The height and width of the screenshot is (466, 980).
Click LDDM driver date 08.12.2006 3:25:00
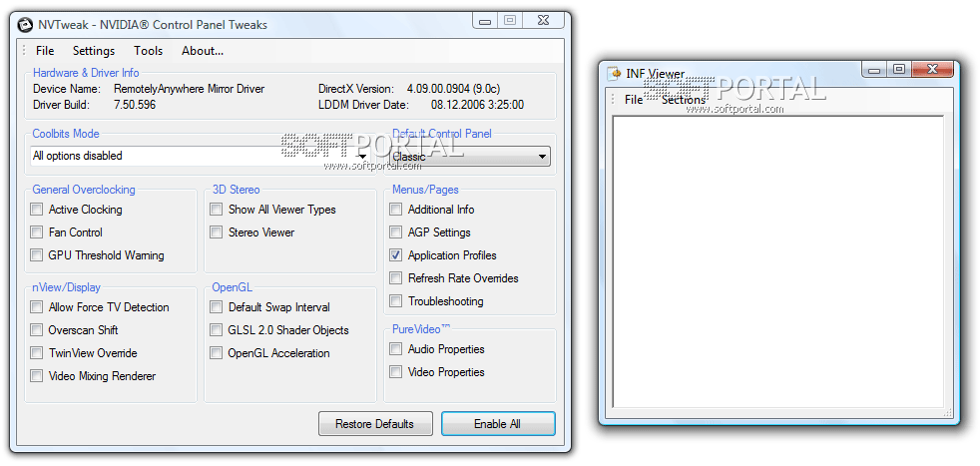(477, 105)
